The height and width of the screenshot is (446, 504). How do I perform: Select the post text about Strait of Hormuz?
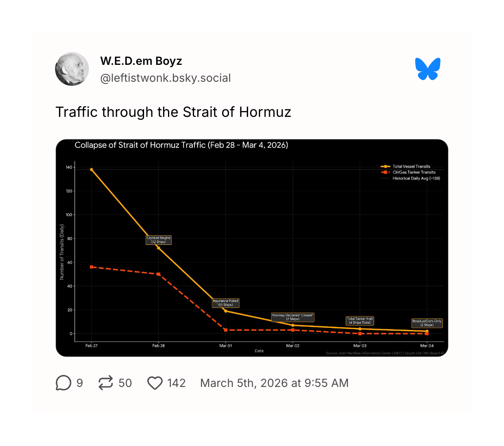click(173, 112)
